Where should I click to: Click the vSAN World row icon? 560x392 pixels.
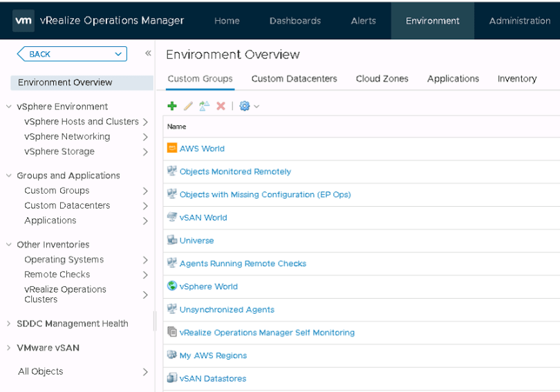click(172, 216)
